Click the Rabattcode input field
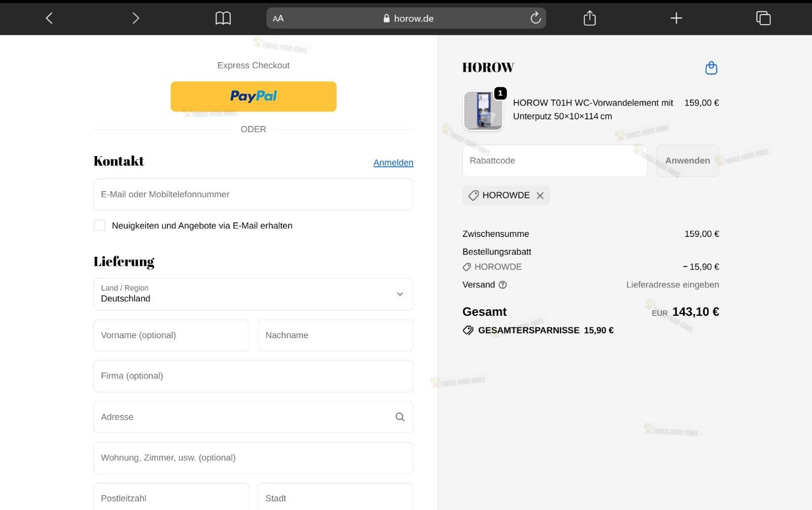 [555, 161]
